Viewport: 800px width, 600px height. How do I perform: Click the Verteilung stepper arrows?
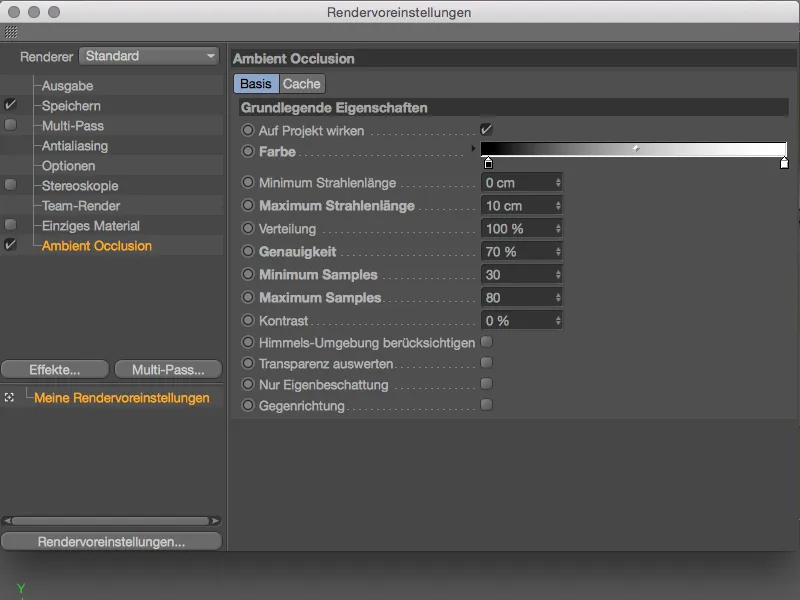coord(558,229)
